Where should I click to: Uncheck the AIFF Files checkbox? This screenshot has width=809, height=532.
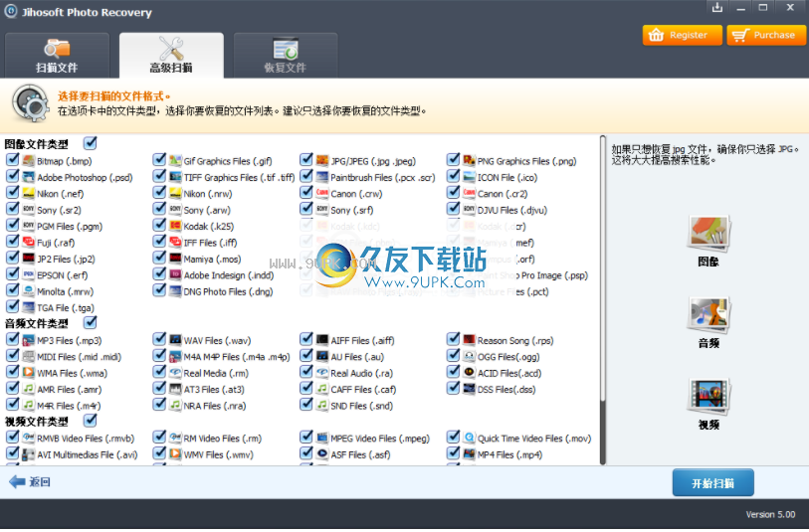306,339
